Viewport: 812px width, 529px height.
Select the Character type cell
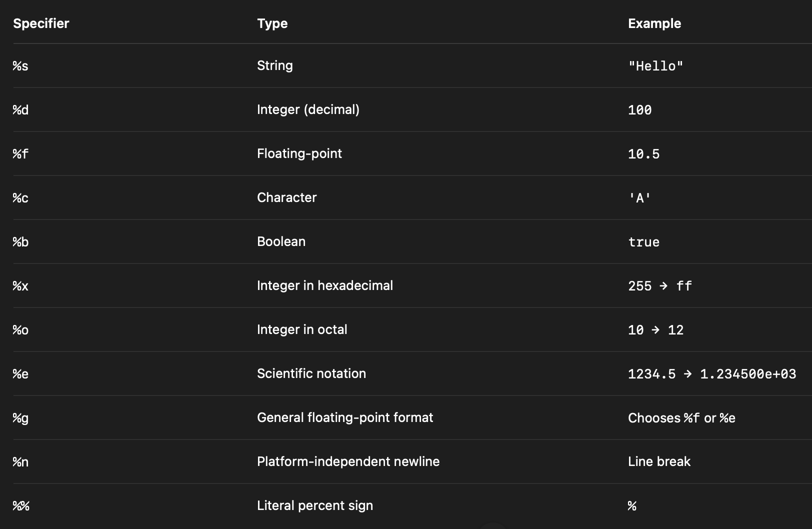pyautogui.click(x=286, y=197)
